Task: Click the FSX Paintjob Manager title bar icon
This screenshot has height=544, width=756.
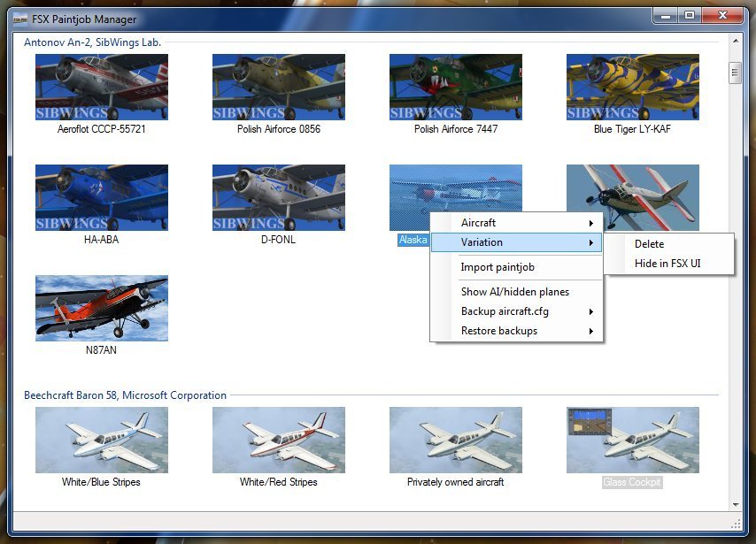Action: pos(19,19)
